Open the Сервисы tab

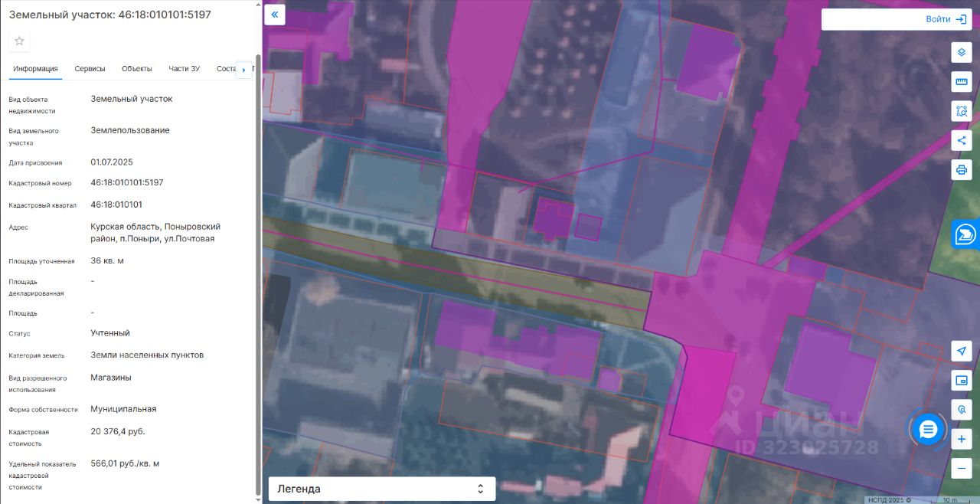[x=90, y=69]
